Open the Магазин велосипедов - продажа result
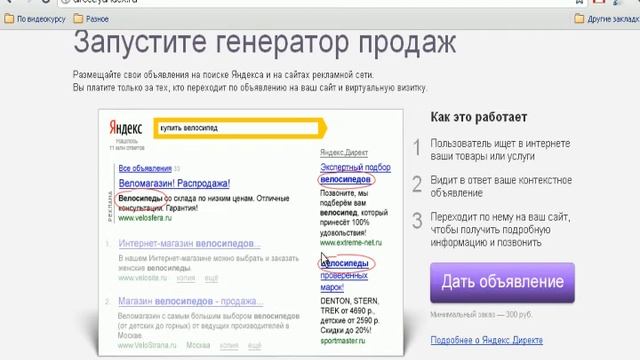The height and width of the screenshot is (360, 640). click(x=191, y=301)
